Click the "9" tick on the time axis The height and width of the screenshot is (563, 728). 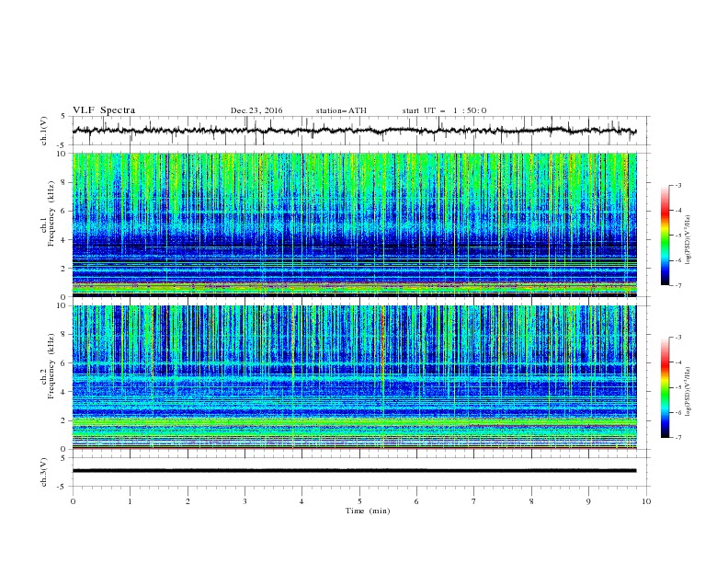coord(588,501)
